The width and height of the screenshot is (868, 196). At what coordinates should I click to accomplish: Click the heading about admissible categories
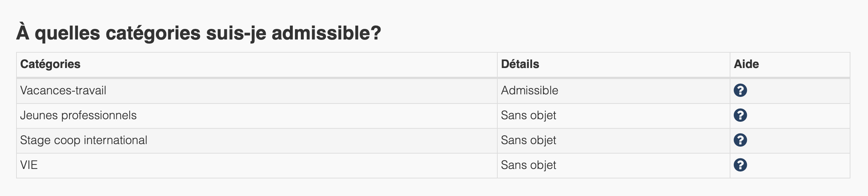click(199, 33)
